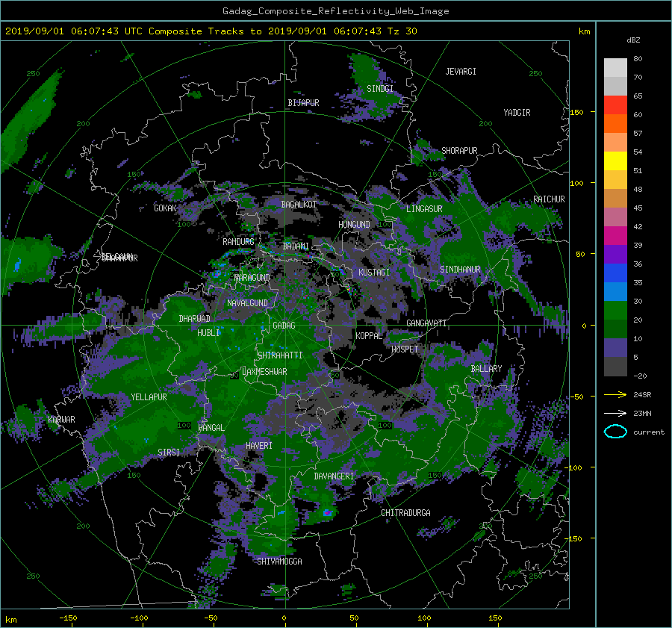This screenshot has height=628, width=672.
Task: Click the HAVERI city label
Action: (x=259, y=447)
